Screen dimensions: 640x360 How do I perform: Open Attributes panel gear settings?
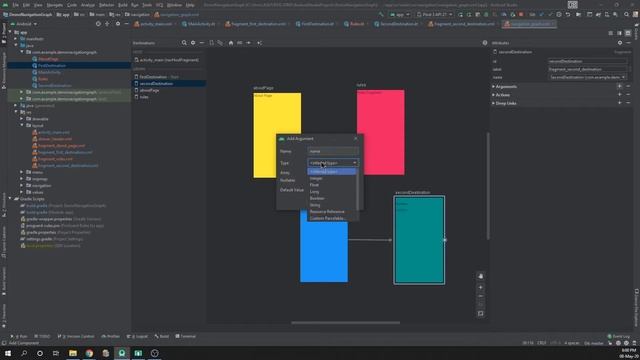pos(620,43)
